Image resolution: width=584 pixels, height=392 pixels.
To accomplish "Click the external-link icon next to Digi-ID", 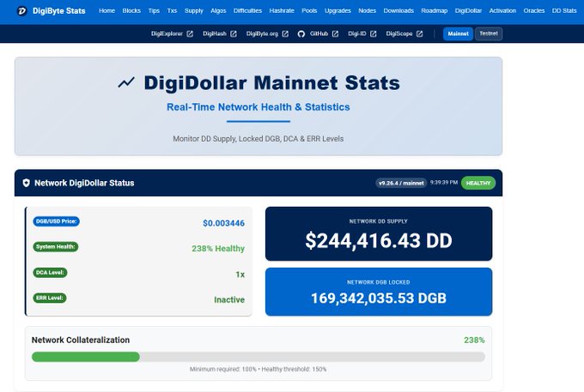I will tap(374, 33).
